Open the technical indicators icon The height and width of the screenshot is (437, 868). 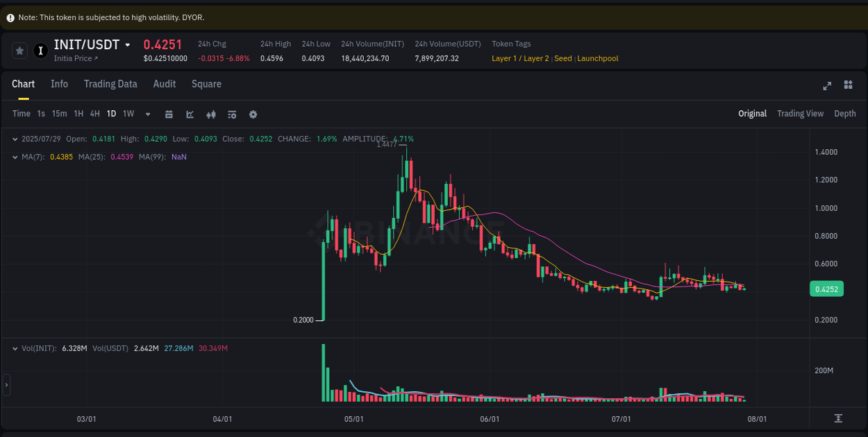click(211, 114)
